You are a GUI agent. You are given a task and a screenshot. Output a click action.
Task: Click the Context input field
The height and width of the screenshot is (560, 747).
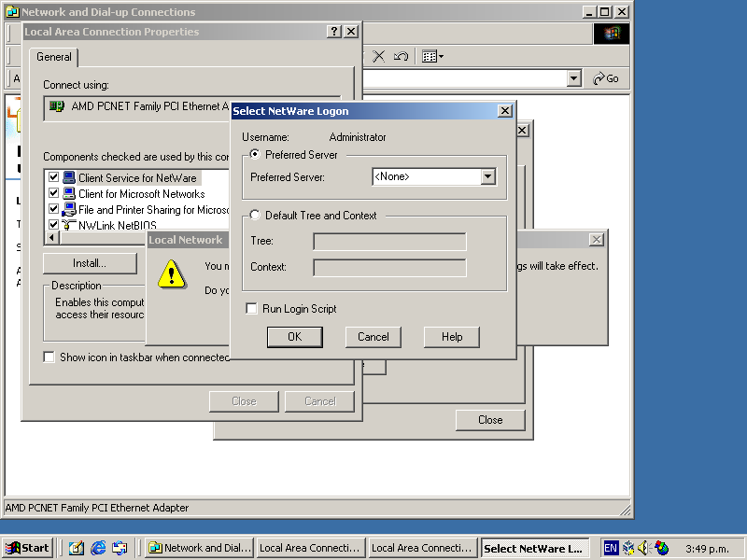(389, 267)
